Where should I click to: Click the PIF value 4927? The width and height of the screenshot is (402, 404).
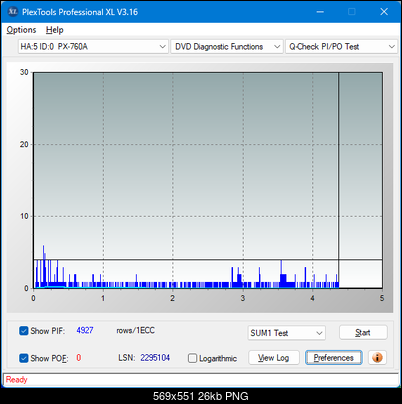(x=85, y=330)
